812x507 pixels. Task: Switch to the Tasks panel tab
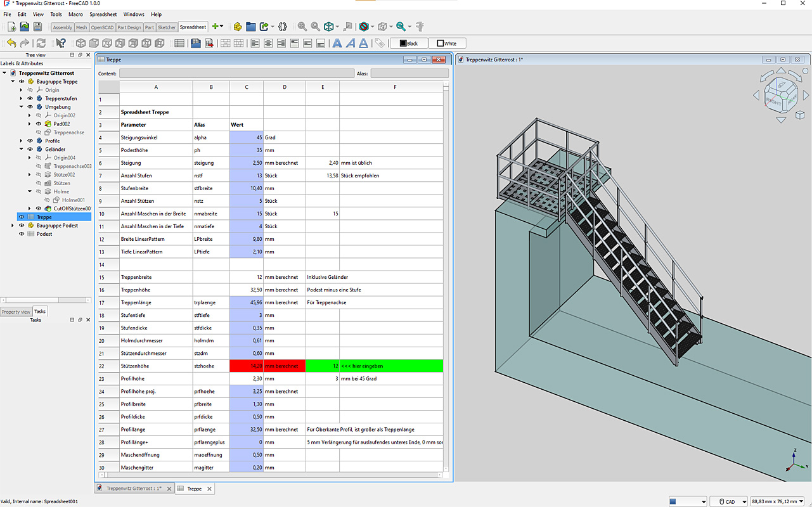40,311
